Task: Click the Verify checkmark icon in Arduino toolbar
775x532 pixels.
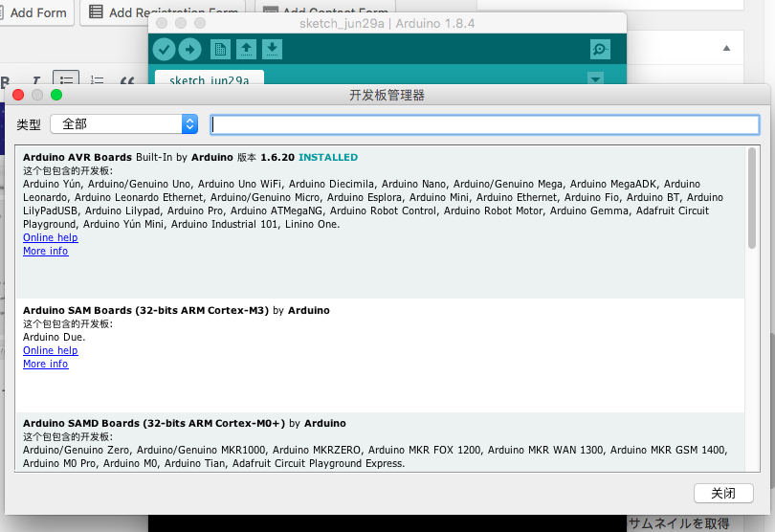Action: tap(165, 50)
